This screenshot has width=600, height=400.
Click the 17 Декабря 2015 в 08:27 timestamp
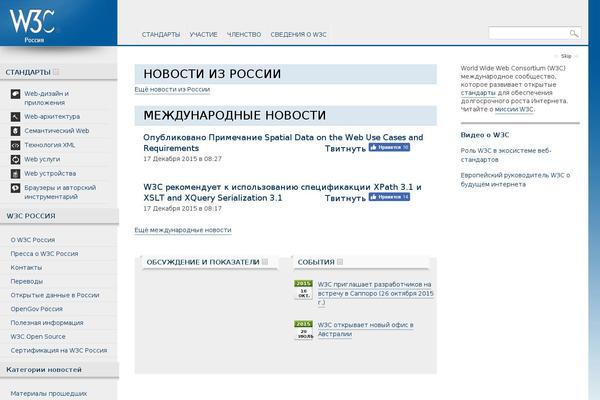[183, 159]
